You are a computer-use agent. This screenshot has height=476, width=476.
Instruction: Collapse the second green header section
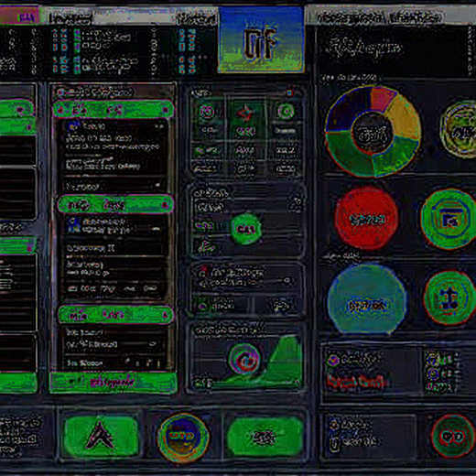tap(115, 204)
